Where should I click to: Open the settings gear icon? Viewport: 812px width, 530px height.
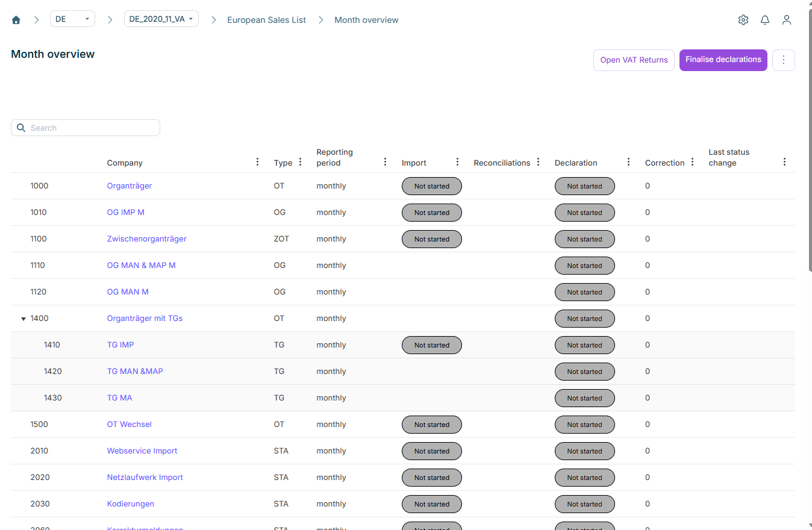pyautogui.click(x=743, y=20)
